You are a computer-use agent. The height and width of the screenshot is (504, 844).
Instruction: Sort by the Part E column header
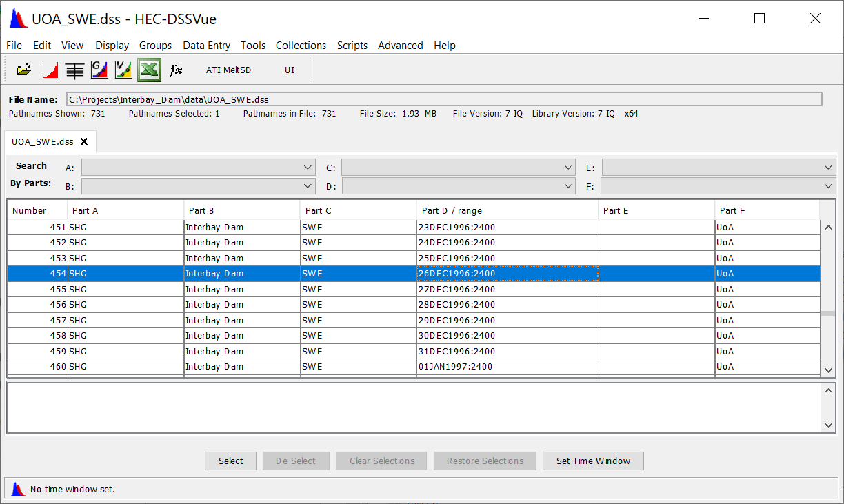(x=656, y=210)
